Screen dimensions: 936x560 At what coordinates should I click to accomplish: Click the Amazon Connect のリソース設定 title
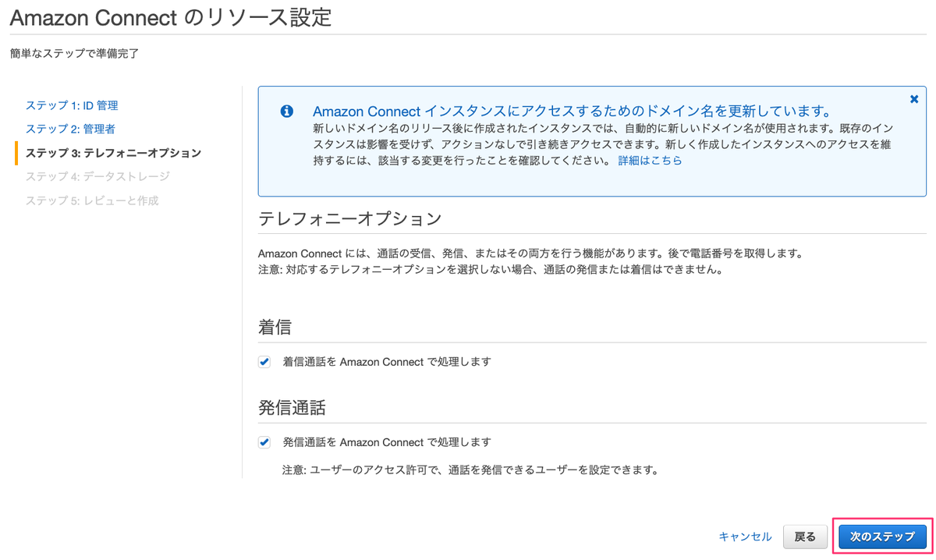click(x=171, y=17)
